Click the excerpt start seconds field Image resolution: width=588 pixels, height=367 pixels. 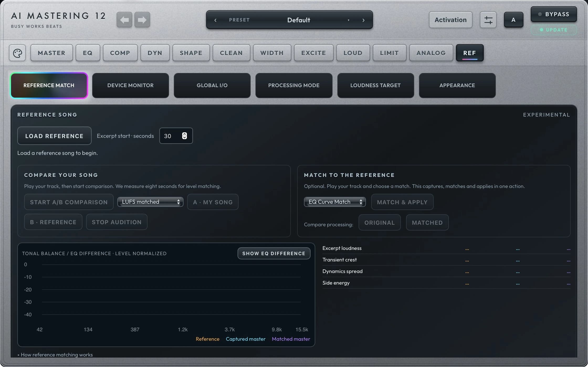pyautogui.click(x=176, y=136)
